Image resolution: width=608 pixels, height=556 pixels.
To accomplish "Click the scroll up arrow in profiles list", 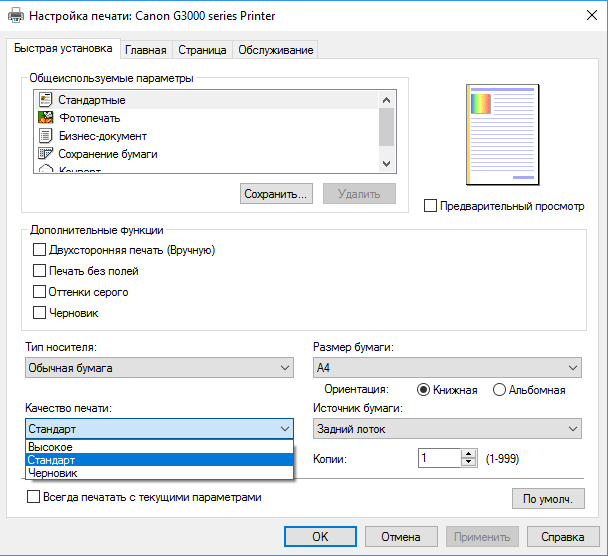I will tap(386, 100).
